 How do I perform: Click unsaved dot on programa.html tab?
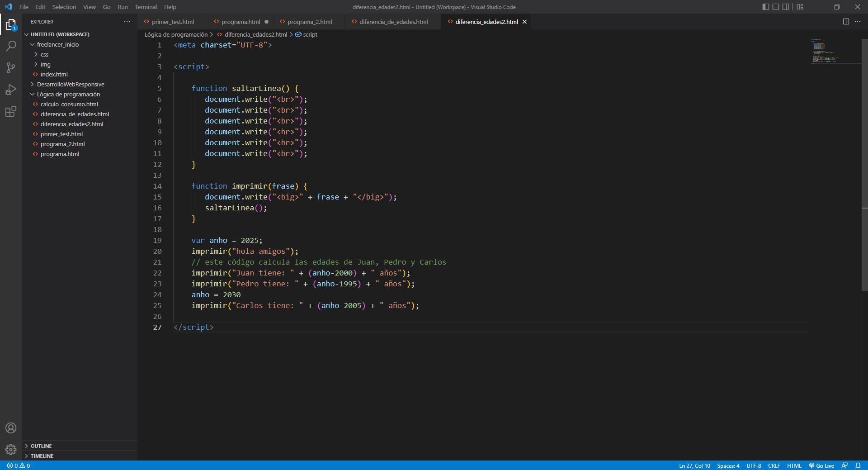[x=266, y=22]
